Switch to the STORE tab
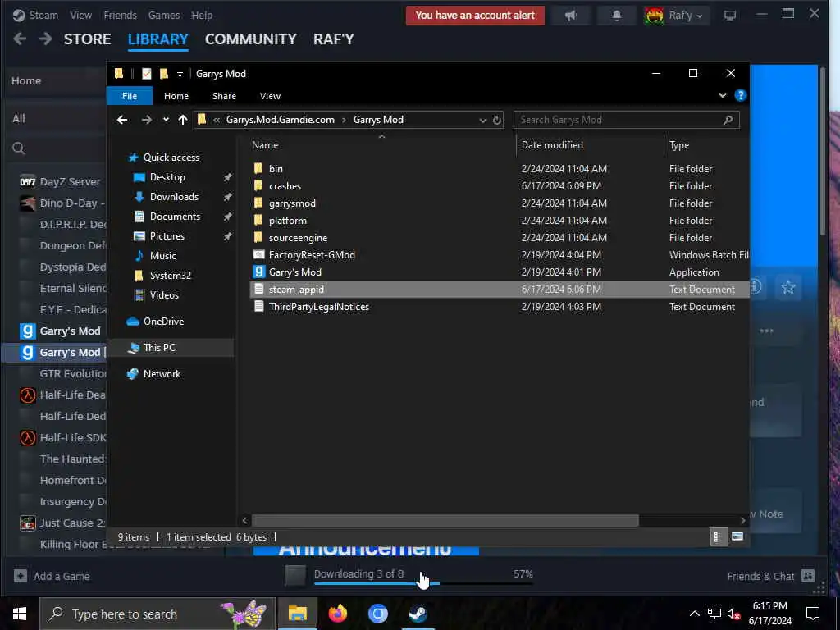 click(x=87, y=39)
